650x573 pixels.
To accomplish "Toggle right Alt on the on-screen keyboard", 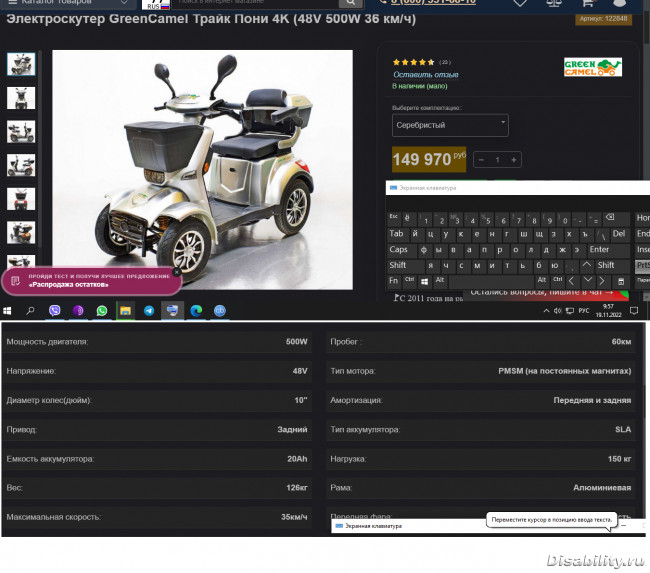I will (541, 281).
